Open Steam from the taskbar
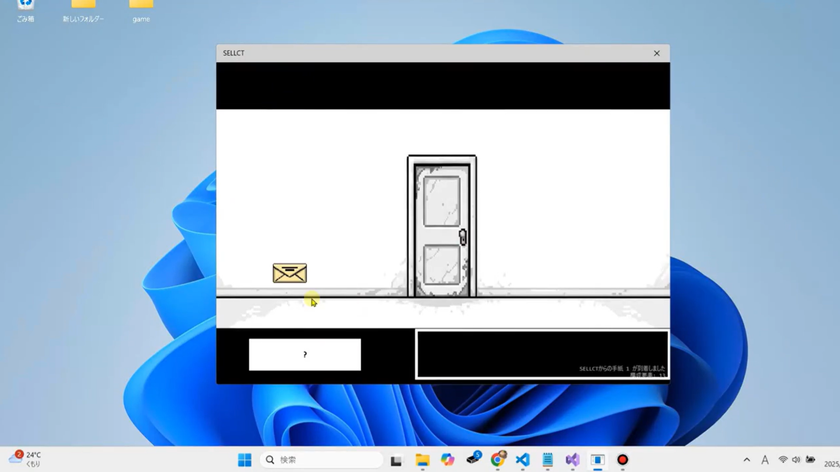 473,460
